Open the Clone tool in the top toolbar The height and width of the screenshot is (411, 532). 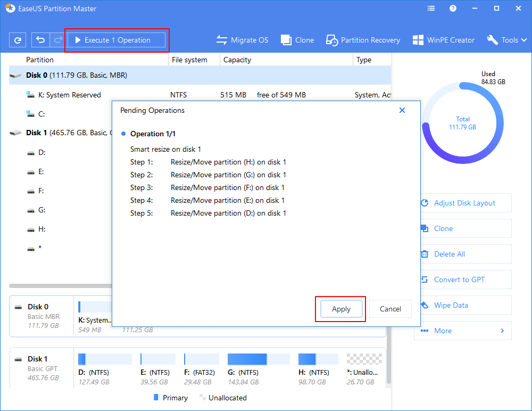click(297, 40)
